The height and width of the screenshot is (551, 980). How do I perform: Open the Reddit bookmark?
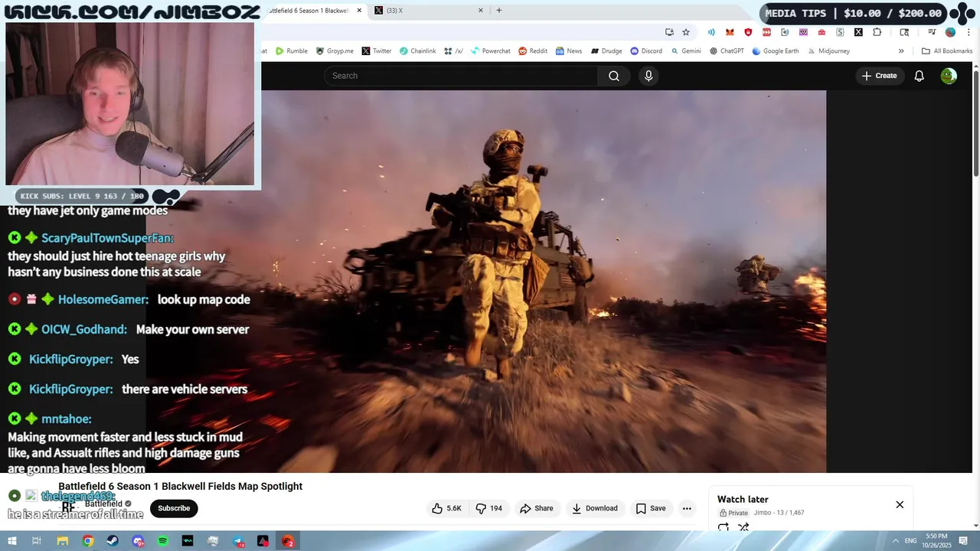[x=533, y=51]
